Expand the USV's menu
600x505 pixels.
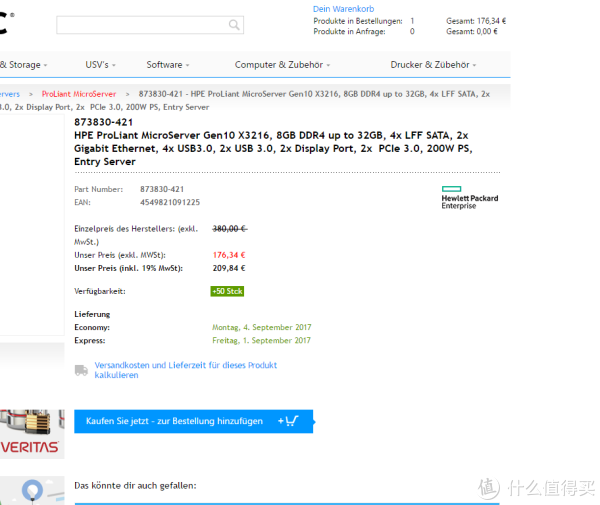click(101, 65)
